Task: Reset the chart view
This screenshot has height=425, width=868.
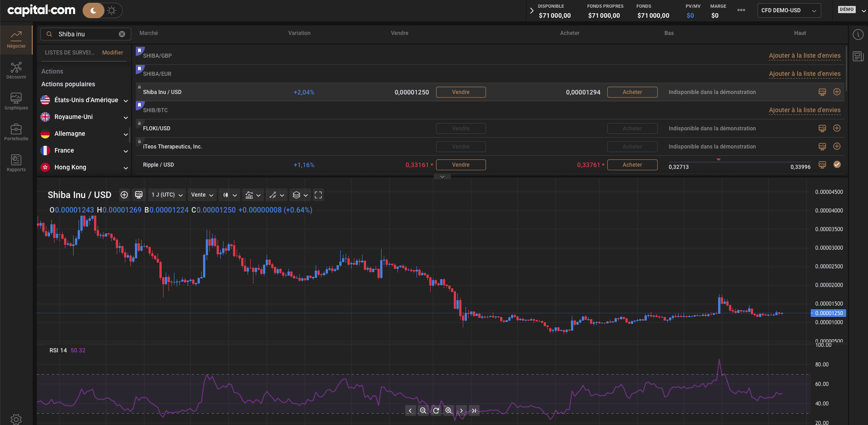Action: click(436, 410)
